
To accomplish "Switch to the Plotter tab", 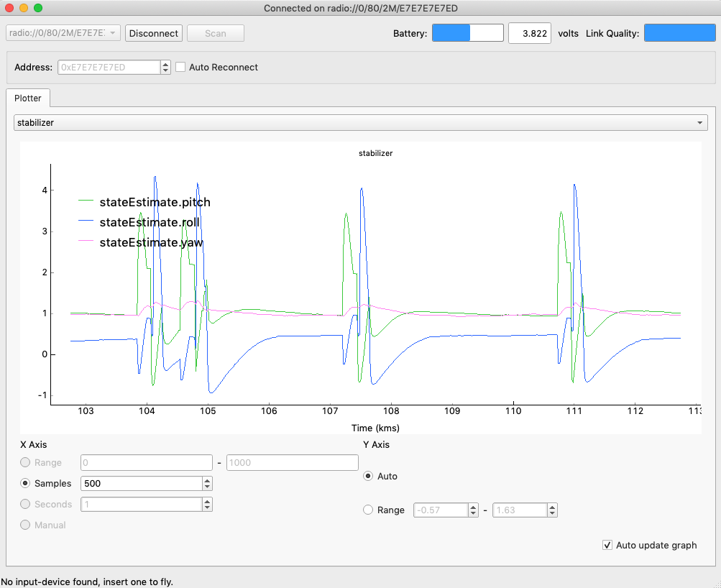I will [28, 98].
